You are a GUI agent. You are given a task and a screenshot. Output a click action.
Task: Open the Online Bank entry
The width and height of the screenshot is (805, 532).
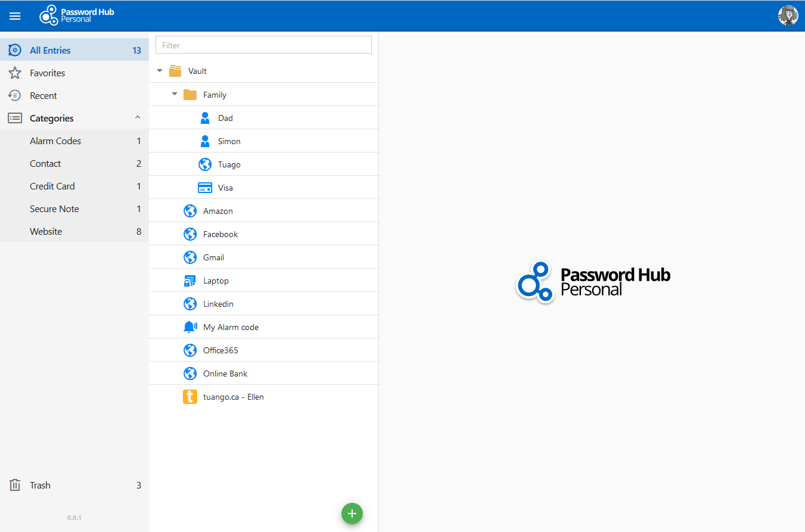(263, 374)
